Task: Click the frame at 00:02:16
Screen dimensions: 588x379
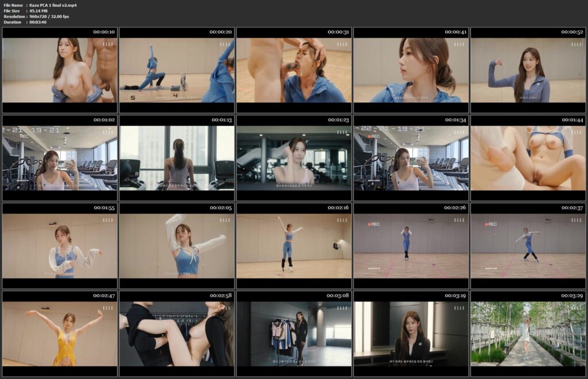Action: pos(294,246)
